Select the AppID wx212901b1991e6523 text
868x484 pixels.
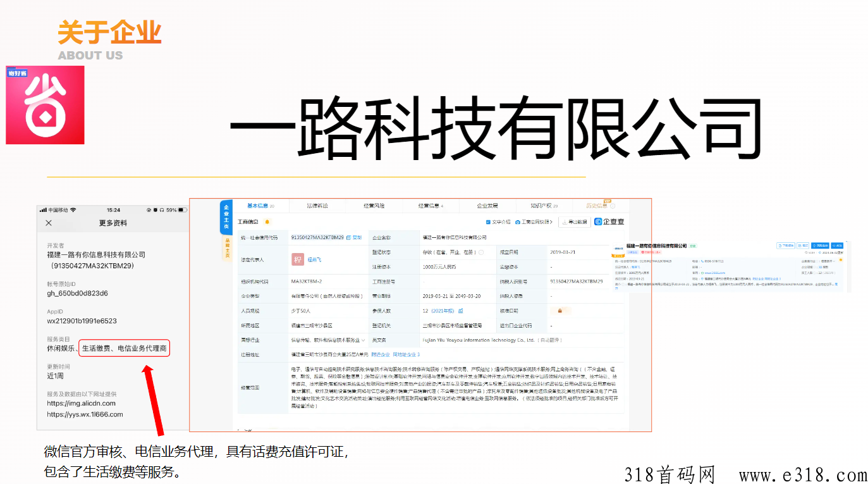(x=82, y=321)
